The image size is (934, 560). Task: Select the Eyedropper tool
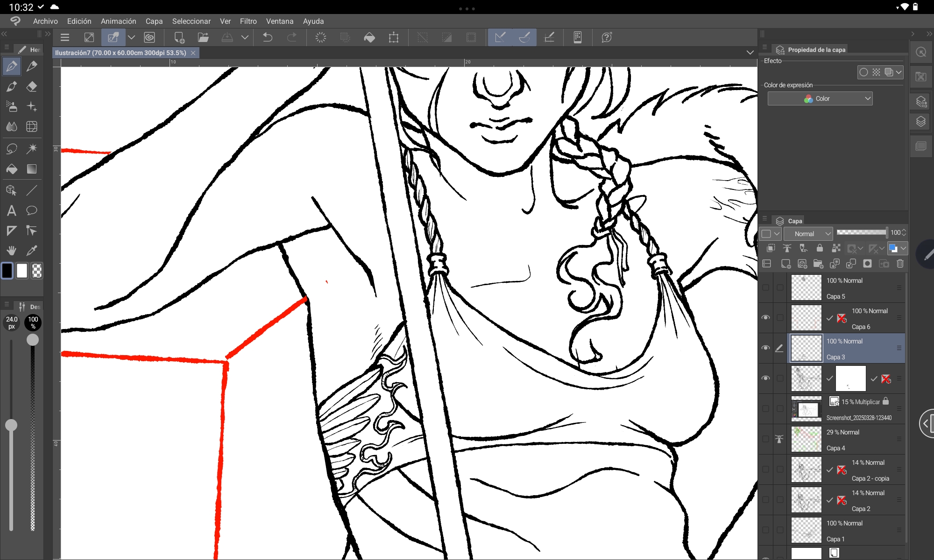pos(32,251)
